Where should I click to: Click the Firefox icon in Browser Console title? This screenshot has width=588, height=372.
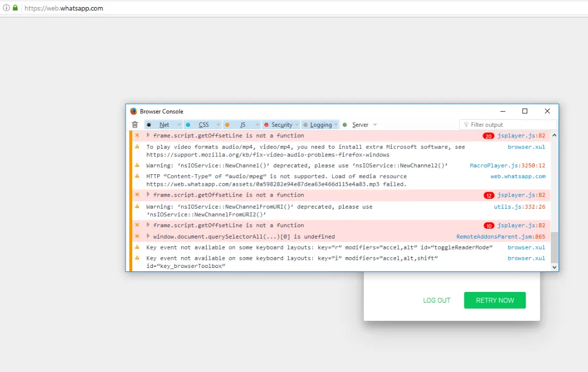133,112
